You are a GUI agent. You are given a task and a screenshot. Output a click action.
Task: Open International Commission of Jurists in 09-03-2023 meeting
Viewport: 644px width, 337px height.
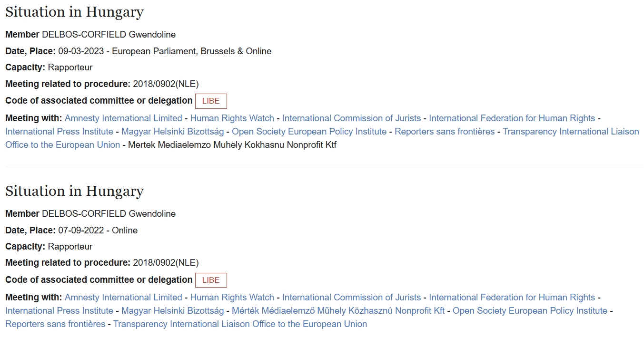pos(351,118)
